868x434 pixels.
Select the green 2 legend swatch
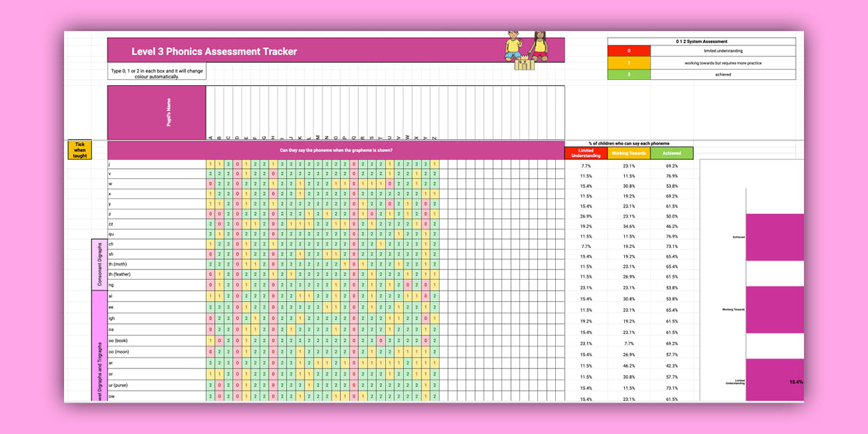pos(628,74)
